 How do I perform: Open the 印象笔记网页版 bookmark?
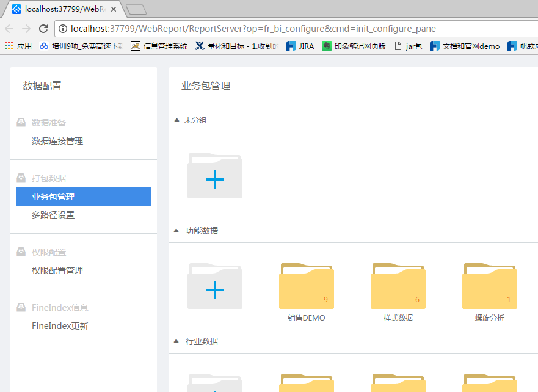[354, 46]
